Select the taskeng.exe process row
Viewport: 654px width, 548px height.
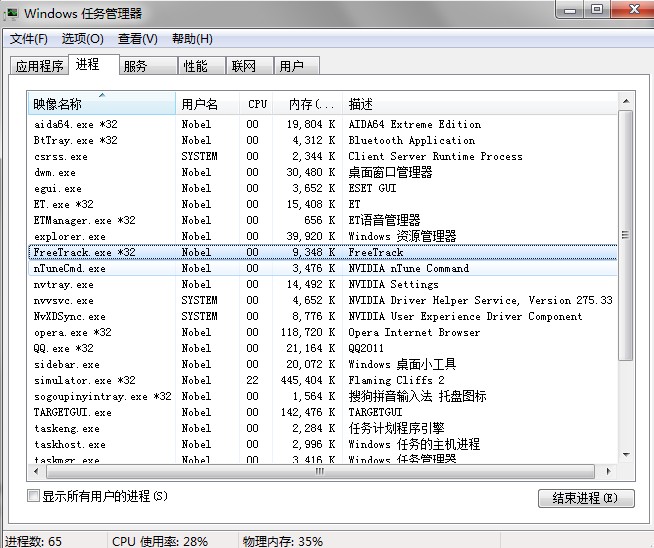point(323,428)
